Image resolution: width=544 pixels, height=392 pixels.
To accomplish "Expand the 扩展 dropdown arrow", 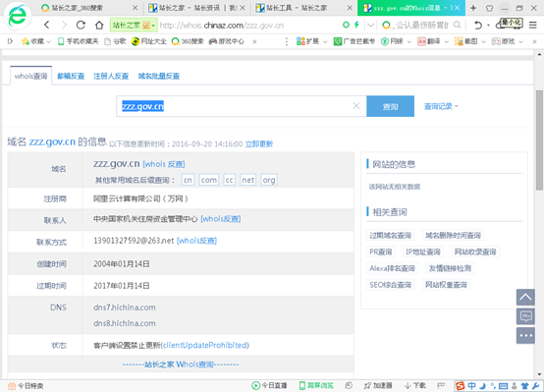I will (x=325, y=41).
